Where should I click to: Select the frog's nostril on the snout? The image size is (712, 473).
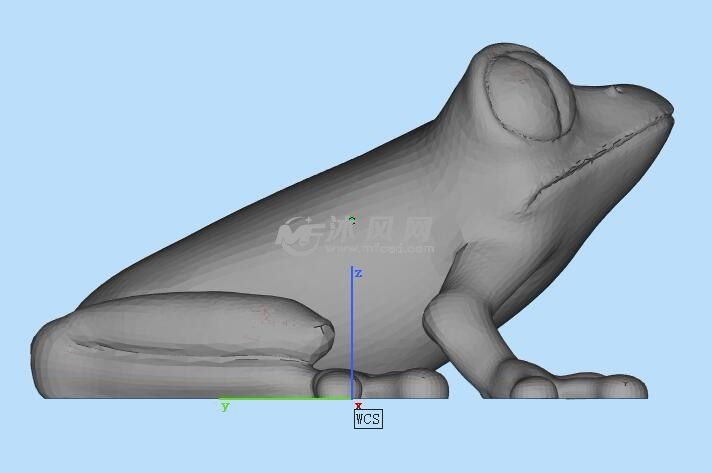point(620,90)
